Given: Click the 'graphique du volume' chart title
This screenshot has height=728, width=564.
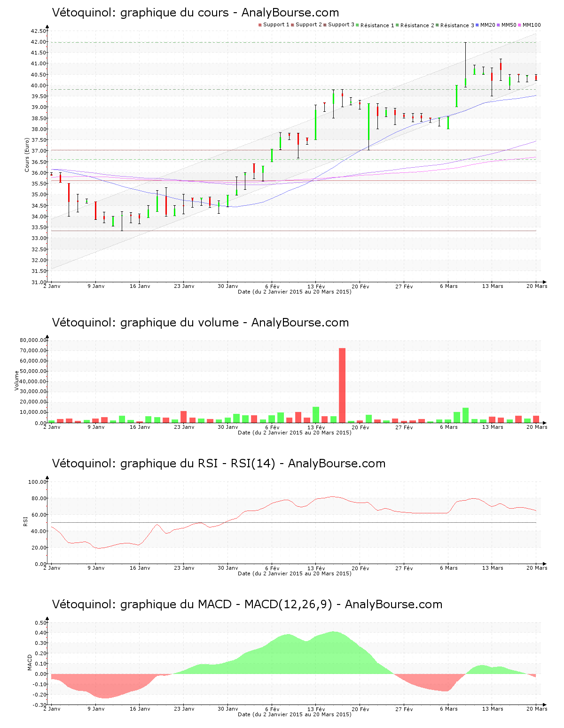Looking at the screenshot, I should point(200,323).
